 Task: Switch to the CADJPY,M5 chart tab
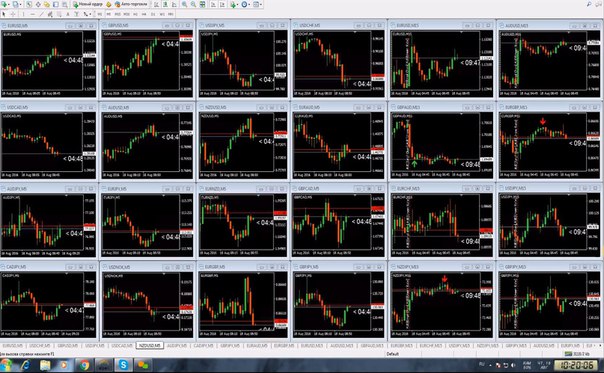(203, 346)
